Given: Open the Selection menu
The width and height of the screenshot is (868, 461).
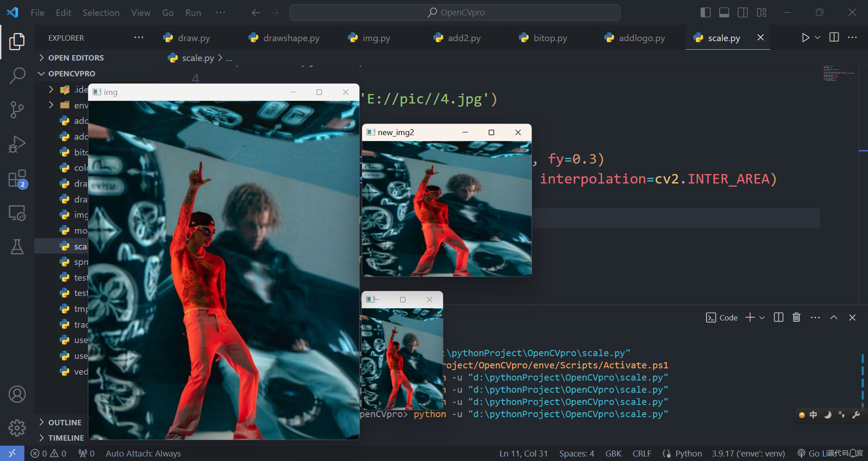Looking at the screenshot, I should pyautogui.click(x=101, y=13).
